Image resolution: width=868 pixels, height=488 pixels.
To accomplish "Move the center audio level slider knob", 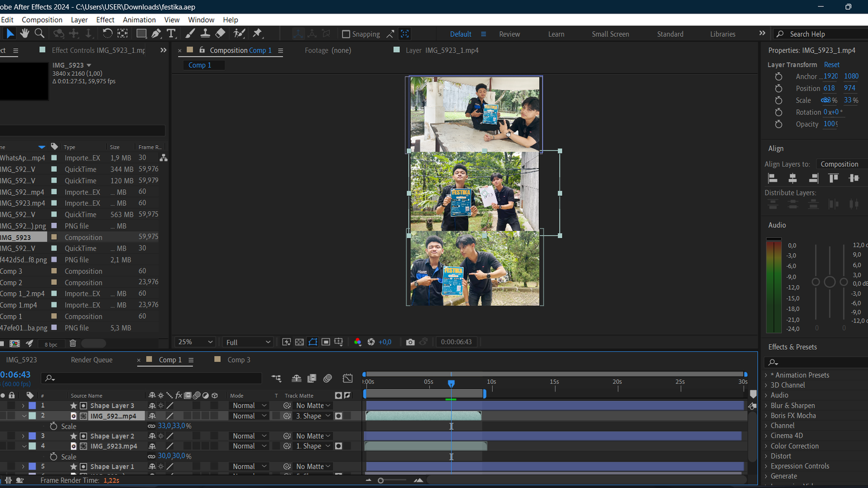I will pyautogui.click(x=829, y=282).
